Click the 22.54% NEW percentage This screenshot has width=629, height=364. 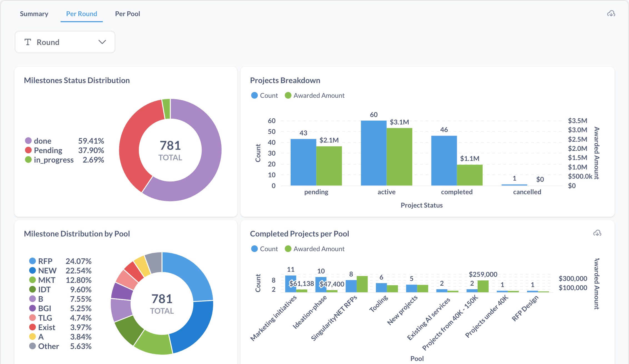79,271
